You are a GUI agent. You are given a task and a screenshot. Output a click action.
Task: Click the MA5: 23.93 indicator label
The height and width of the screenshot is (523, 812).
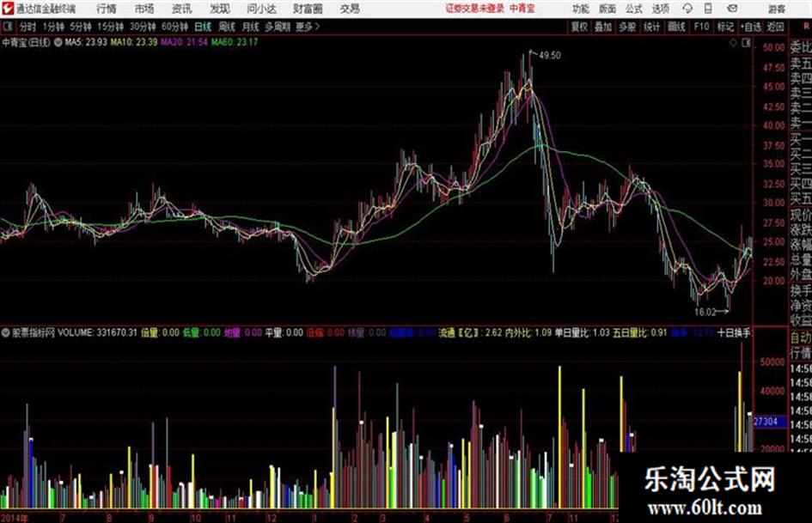click(86, 42)
